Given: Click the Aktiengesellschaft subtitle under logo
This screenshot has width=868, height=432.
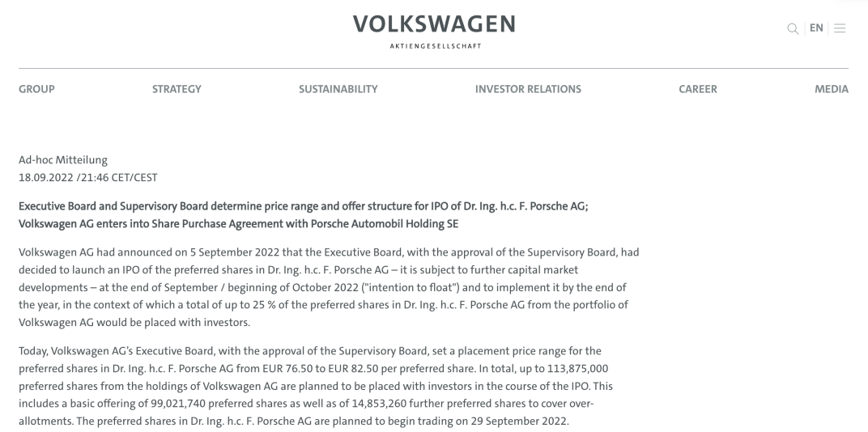Looking at the screenshot, I should (x=435, y=46).
